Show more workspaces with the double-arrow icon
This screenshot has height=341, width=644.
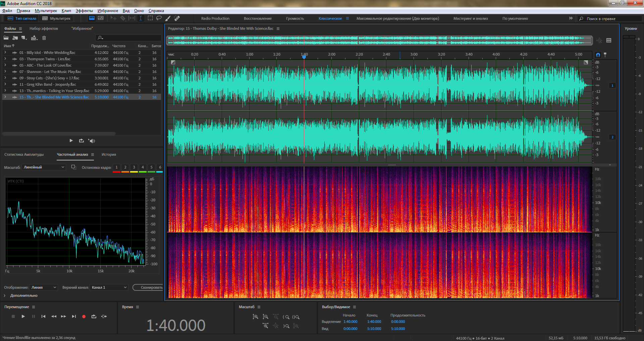click(571, 18)
